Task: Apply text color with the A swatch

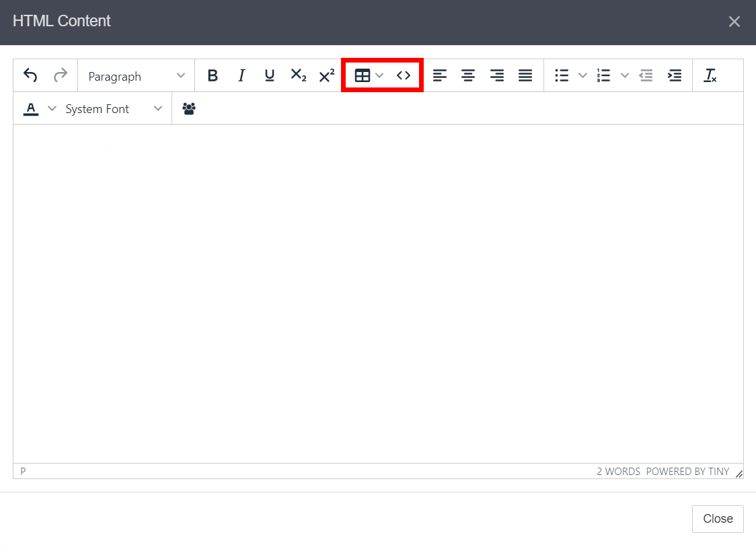Action: (x=31, y=108)
